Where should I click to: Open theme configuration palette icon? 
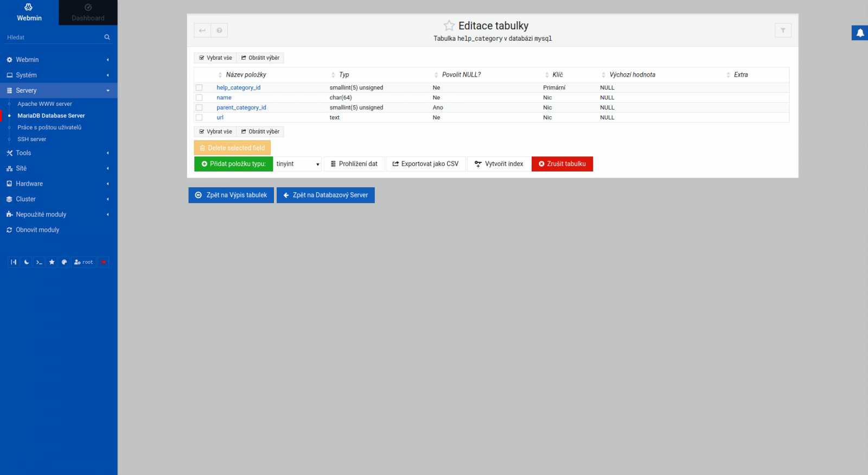(64, 262)
